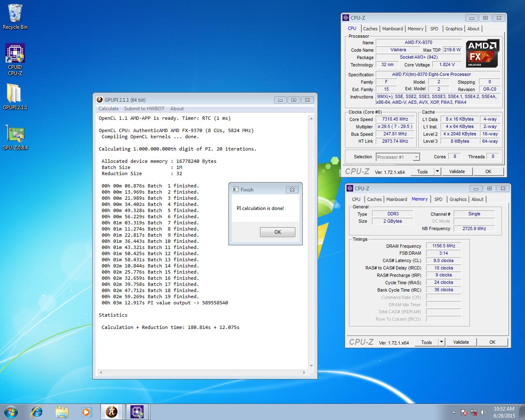Select SPD tab in lower CPU-Z window
This screenshot has width=525, height=420.
pyautogui.click(x=438, y=199)
